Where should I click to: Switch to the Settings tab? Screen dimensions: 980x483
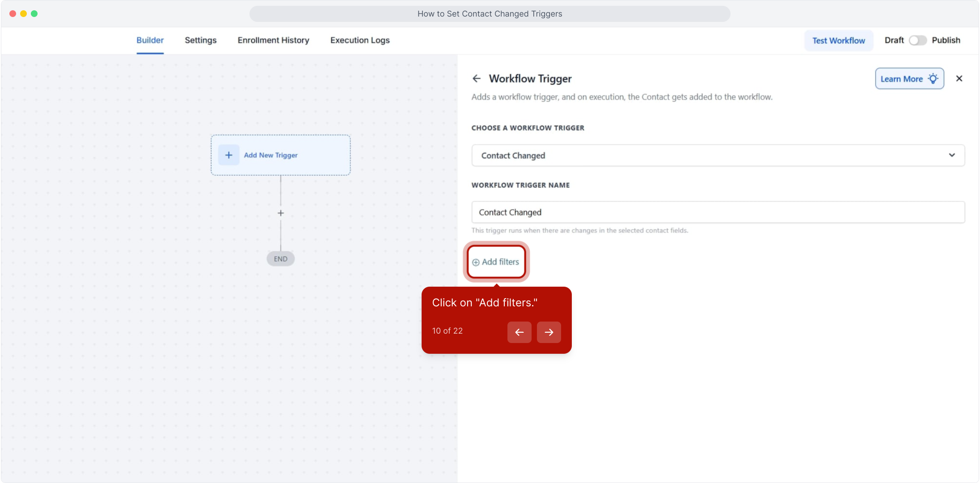click(x=200, y=40)
